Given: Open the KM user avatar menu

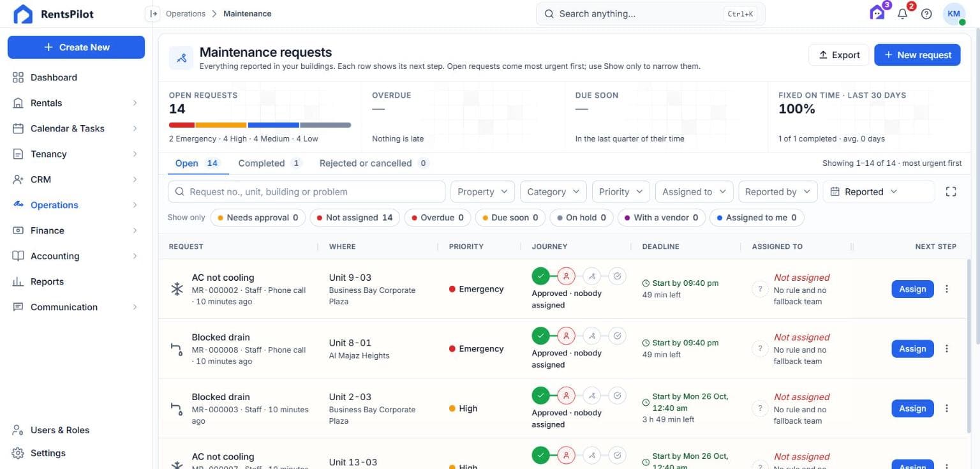Looking at the screenshot, I should [954, 14].
